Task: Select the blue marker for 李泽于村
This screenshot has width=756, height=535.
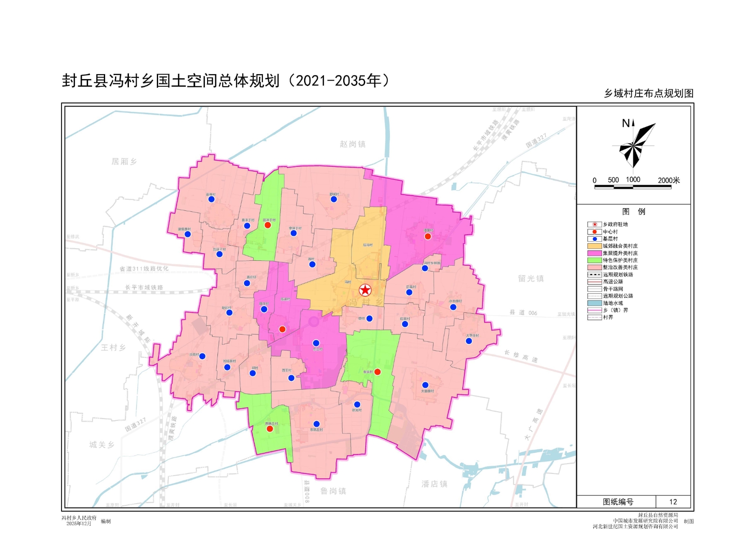Action: (x=293, y=233)
